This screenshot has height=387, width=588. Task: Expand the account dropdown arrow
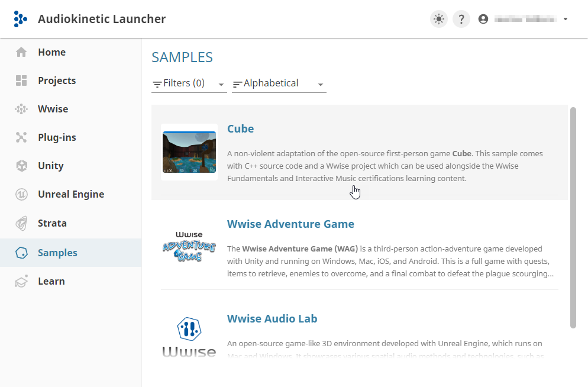pos(566,19)
